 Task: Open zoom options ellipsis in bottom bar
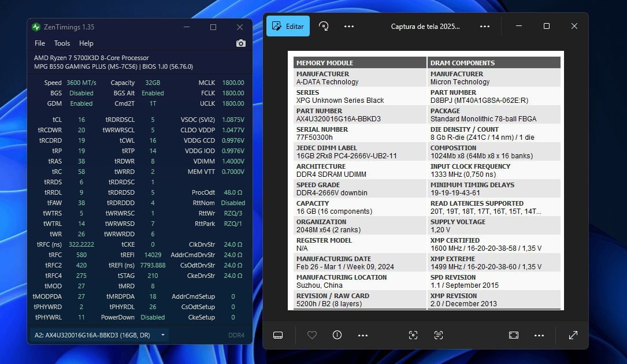click(539, 335)
